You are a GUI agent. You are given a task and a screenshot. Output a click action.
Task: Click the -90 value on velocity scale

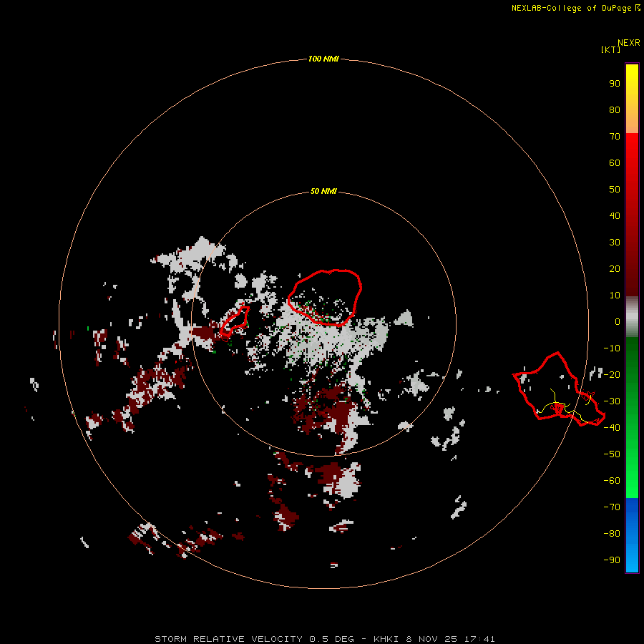(612, 560)
